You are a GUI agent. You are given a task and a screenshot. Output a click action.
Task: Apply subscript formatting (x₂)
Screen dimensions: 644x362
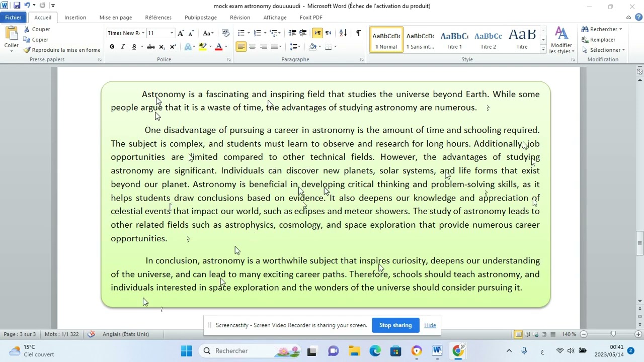162,47
